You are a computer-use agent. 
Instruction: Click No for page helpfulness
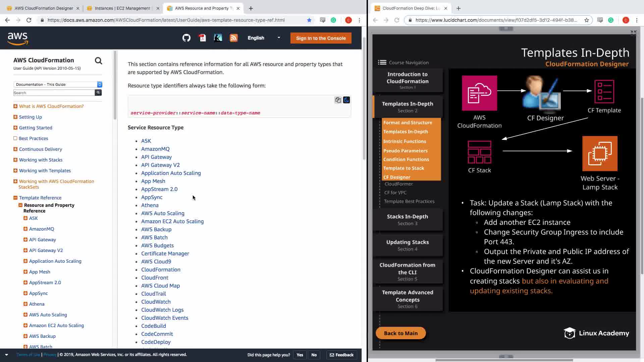[x=314, y=355]
